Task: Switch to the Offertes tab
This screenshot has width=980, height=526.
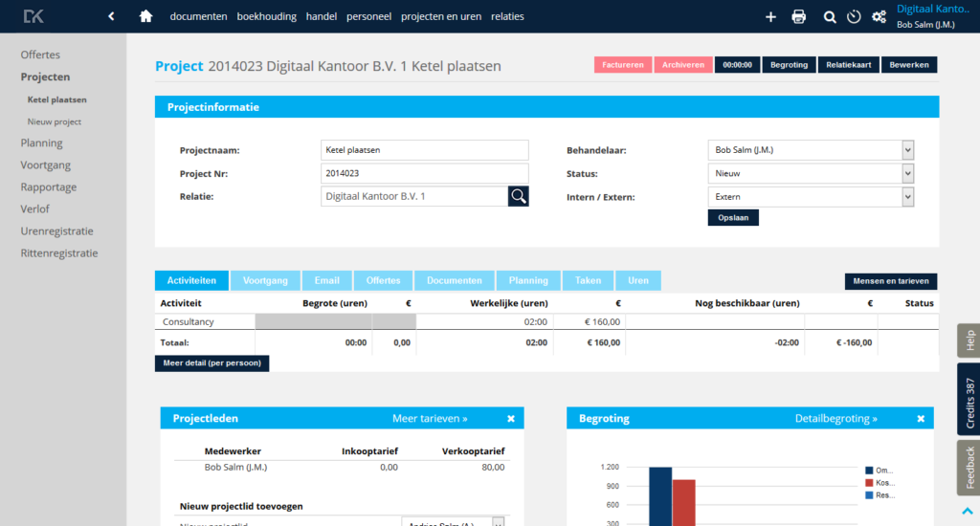Action: (383, 280)
